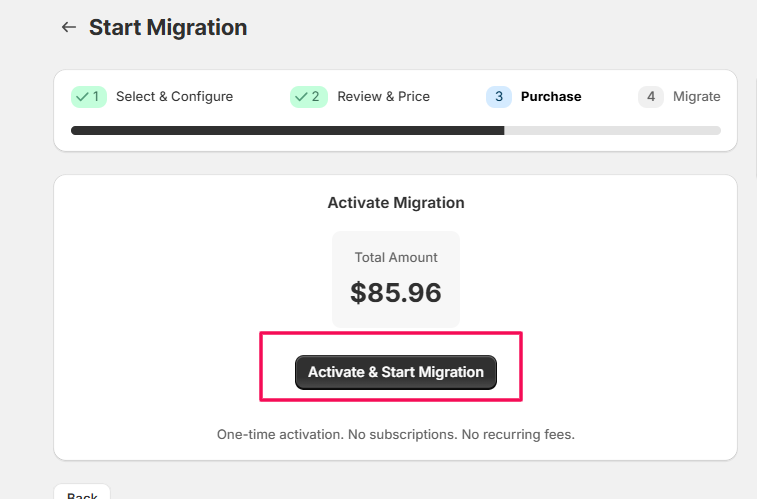Select the step 3 number badge
Screen dimensions: 757x499
pos(499,97)
